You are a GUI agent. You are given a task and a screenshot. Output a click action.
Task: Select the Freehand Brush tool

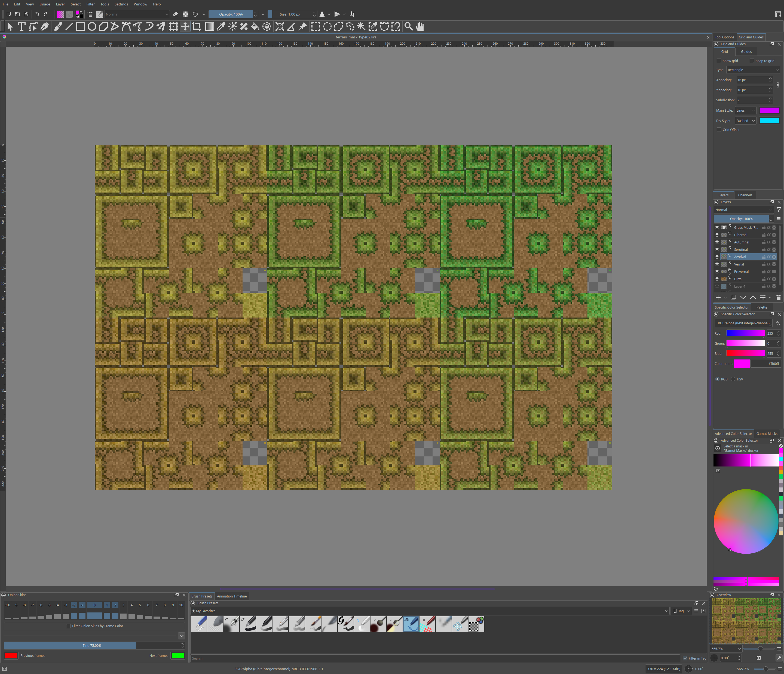coord(57,26)
